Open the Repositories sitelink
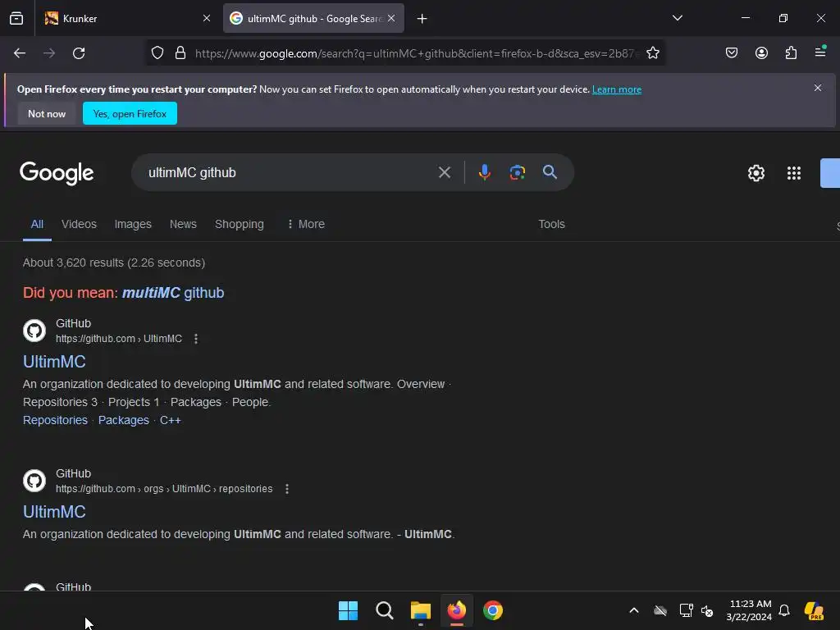 click(55, 420)
